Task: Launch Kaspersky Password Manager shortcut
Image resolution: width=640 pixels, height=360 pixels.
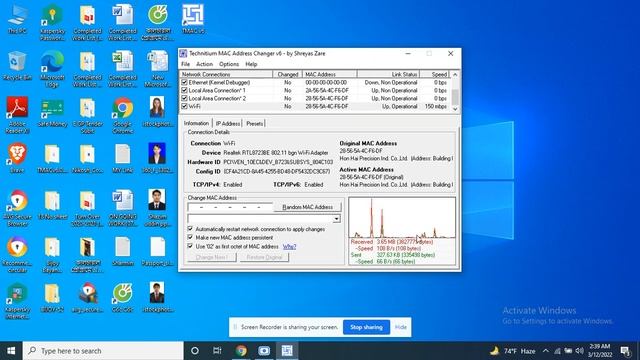Action: tap(52, 22)
